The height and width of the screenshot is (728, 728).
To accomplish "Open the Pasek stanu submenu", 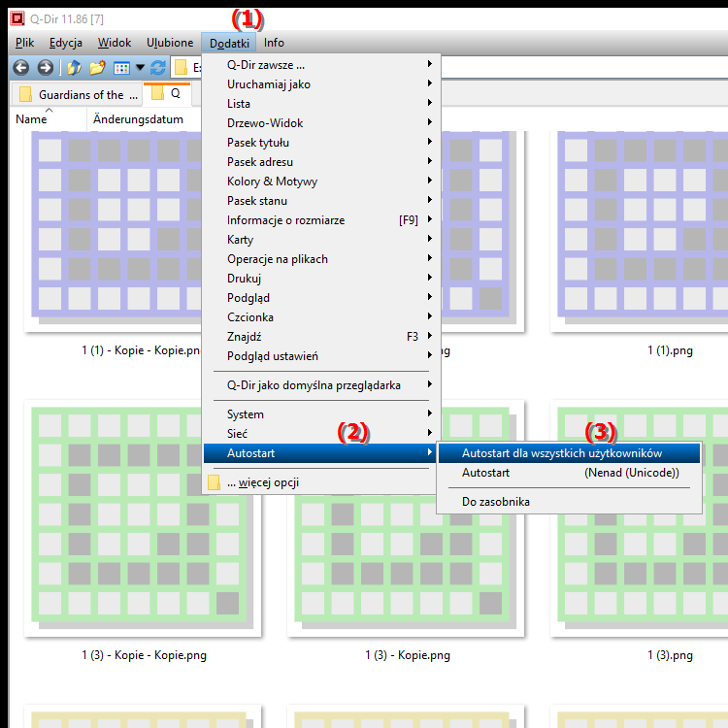I will click(x=321, y=201).
